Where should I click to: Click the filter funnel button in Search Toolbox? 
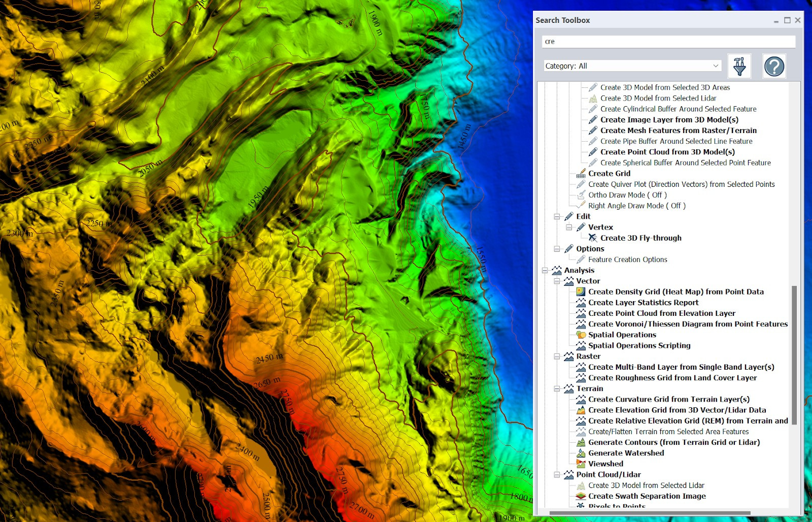pos(739,66)
